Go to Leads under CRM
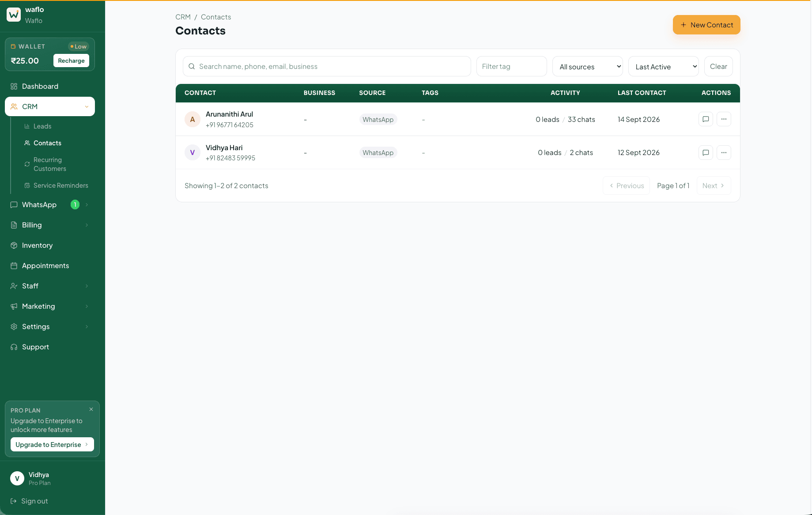812x515 pixels. pos(42,126)
